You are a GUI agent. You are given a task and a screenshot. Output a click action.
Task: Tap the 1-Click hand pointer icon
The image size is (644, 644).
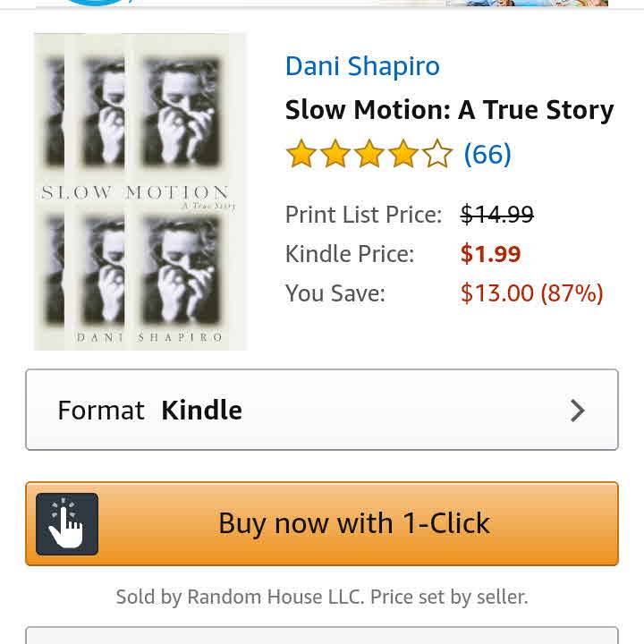[x=67, y=524]
